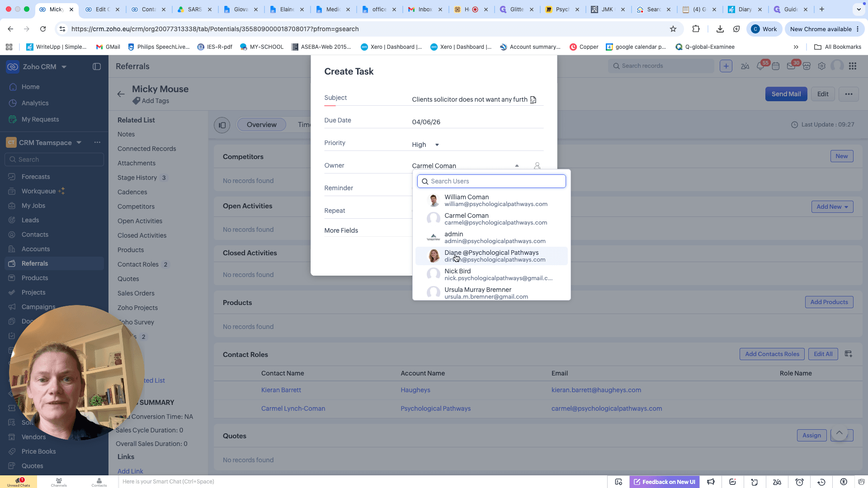Open the three-dot more actions button near Edit
The height and width of the screenshot is (488, 868).
pyautogui.click(x=849, y=94)
